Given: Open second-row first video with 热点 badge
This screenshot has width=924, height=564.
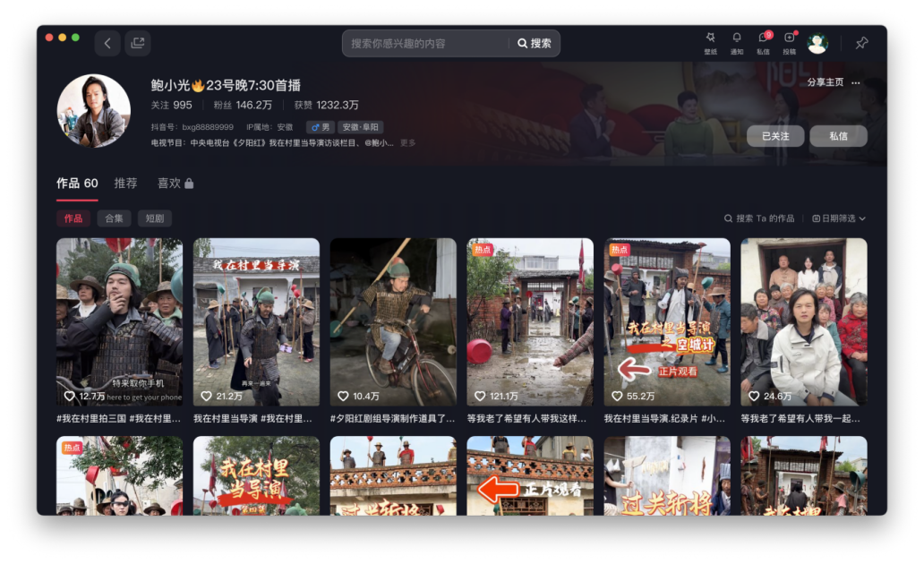Looking at the screenshot, I should pyautogui.click(x=120, y=475).
